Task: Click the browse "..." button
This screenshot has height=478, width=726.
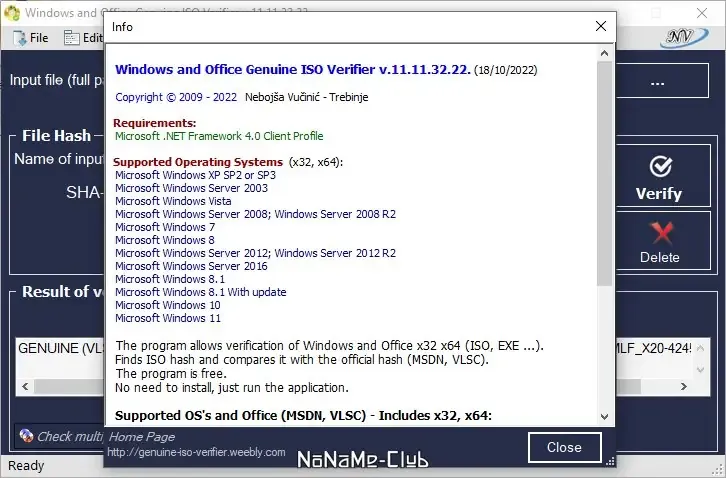Action: 663,81
